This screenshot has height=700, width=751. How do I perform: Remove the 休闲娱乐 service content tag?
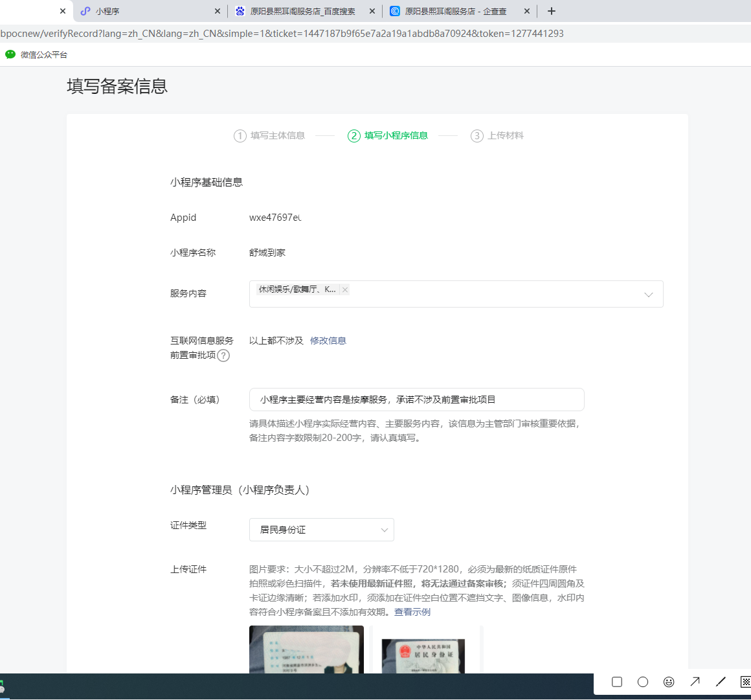[x=345, y=290]
